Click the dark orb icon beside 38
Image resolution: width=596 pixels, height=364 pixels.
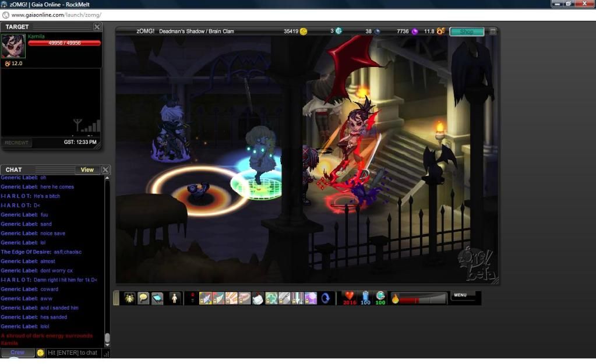coord(377,31)
